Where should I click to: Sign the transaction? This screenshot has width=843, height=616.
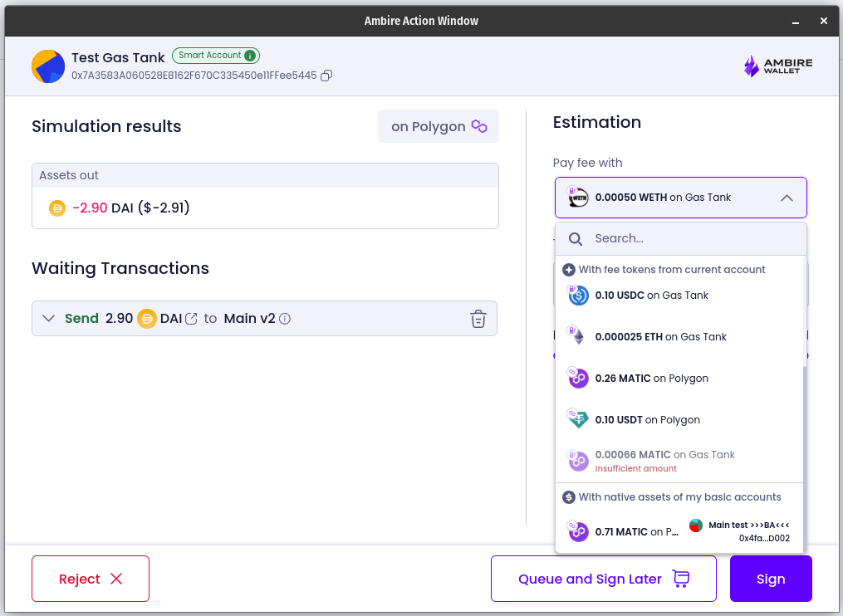pos(771,579)
